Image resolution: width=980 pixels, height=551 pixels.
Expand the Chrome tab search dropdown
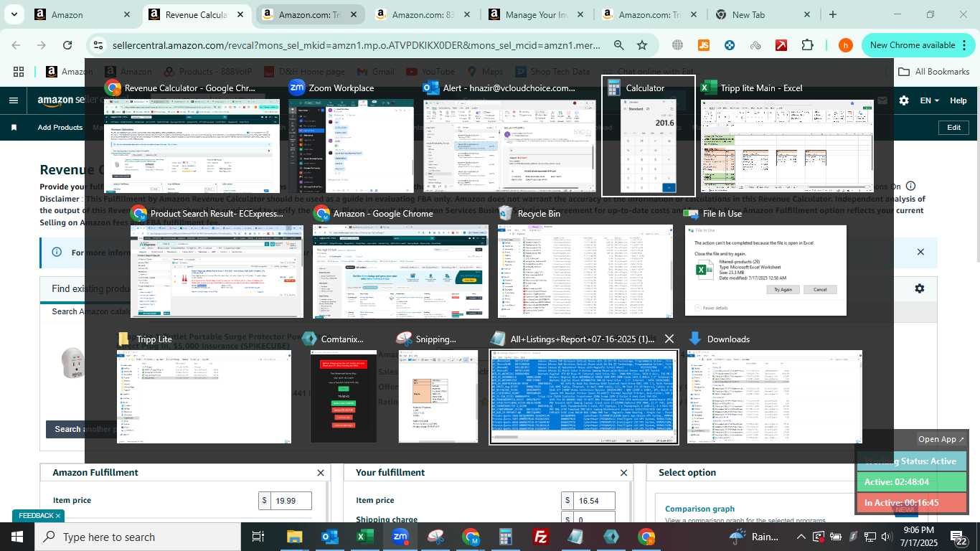(x=14, y=14)
